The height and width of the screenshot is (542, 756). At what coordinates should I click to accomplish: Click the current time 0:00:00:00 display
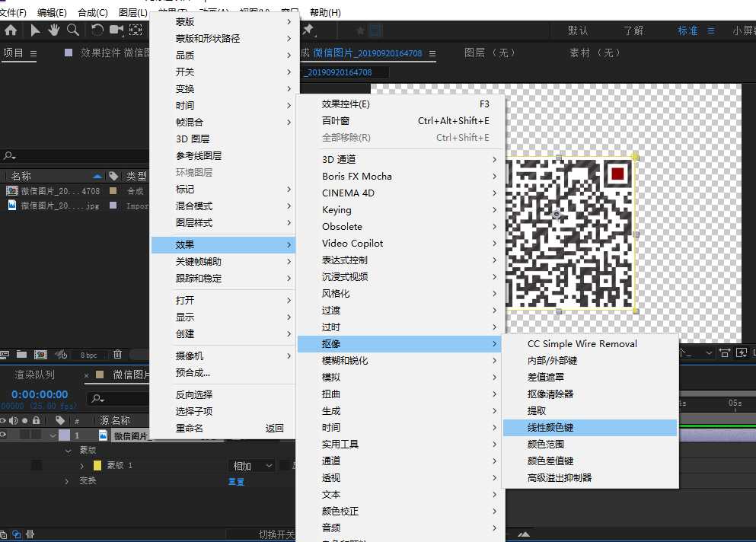pyautogui.click(x=40, y=394)
